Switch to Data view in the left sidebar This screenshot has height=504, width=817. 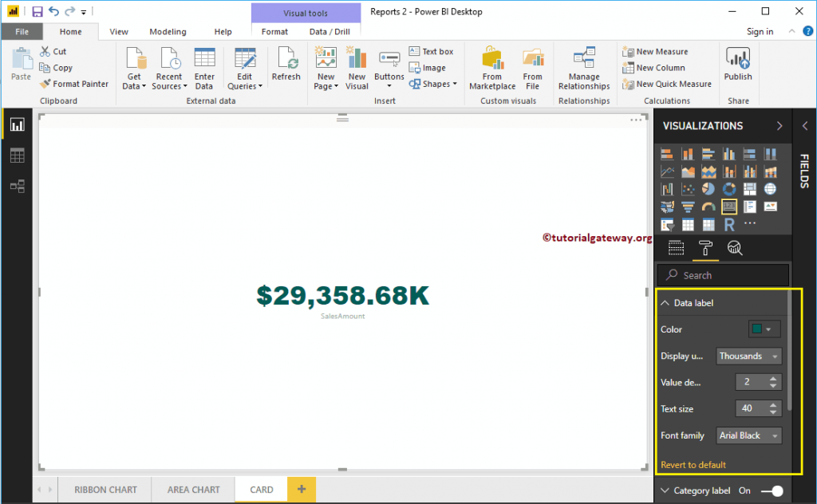click(x=18, y=155)
